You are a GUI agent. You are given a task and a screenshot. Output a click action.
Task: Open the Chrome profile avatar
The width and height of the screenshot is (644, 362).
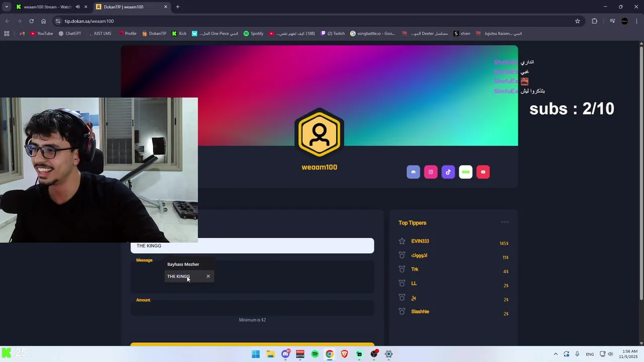pos(624,21)
